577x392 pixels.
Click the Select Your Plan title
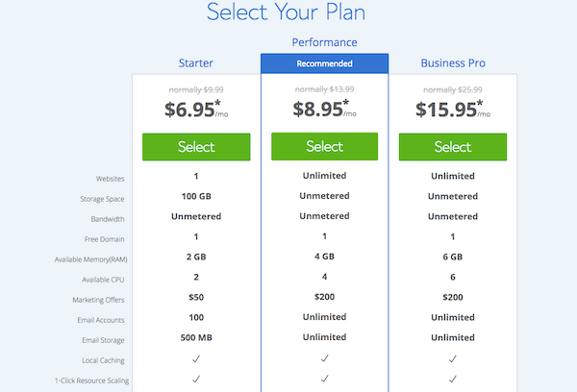[x=286, y=13]
